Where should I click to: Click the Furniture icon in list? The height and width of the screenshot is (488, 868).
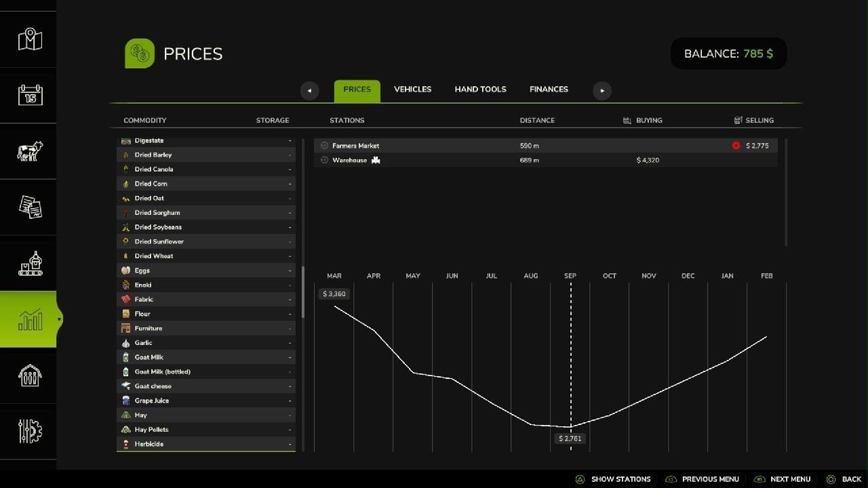[125, 328]
